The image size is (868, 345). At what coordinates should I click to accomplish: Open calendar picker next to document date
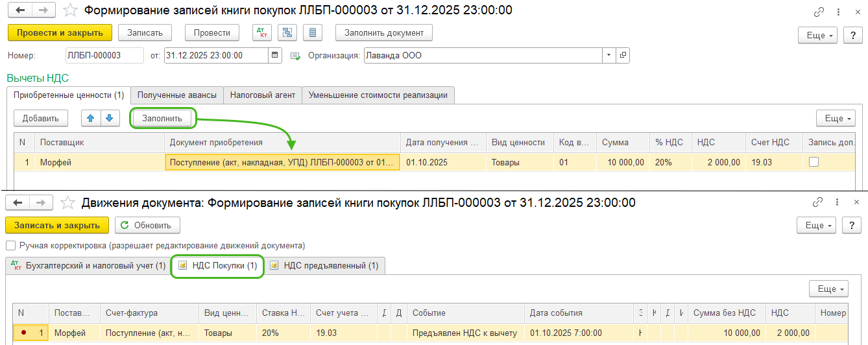coord(275,55)
